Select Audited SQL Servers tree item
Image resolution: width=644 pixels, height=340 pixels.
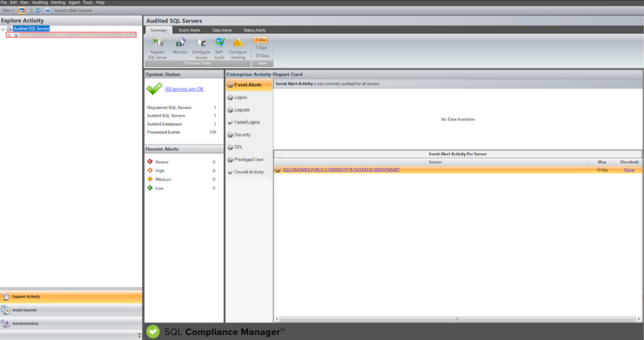(31, 28)
